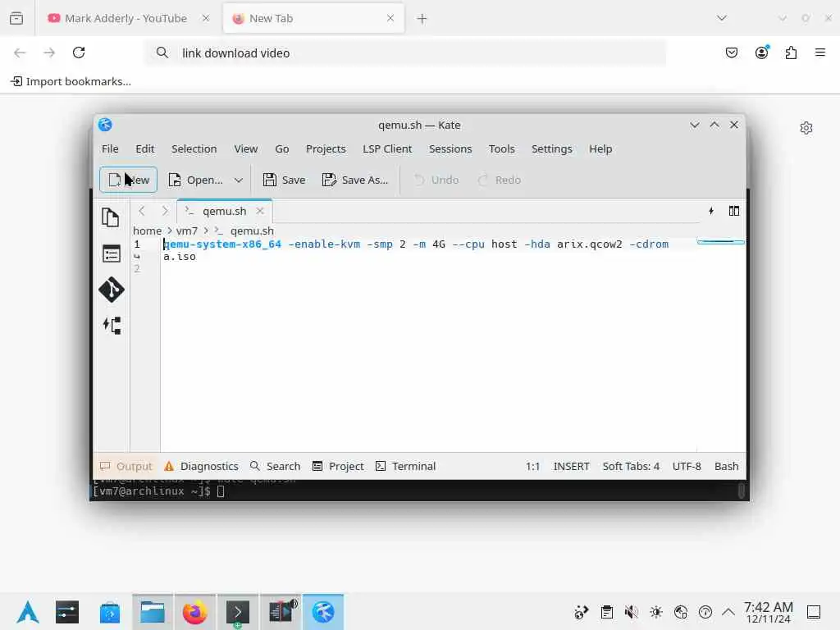Open the Firefox extensions puzzle icon
The image size is (840, 630).
791,52
